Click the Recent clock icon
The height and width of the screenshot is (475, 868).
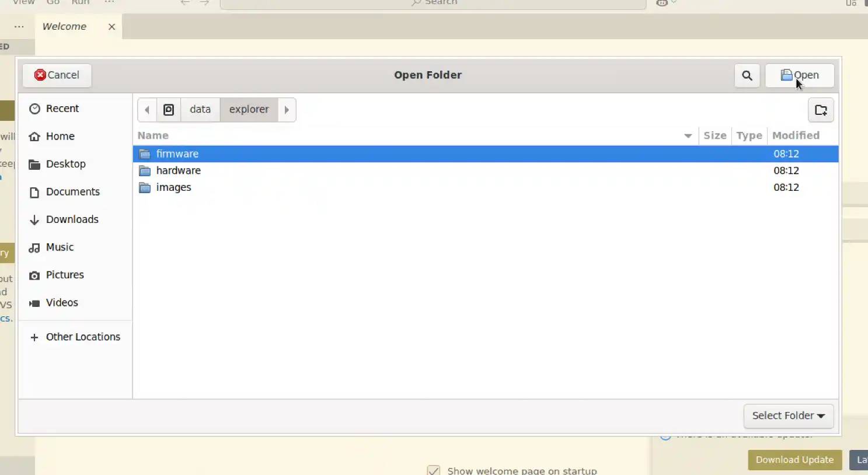click(34, 109)
